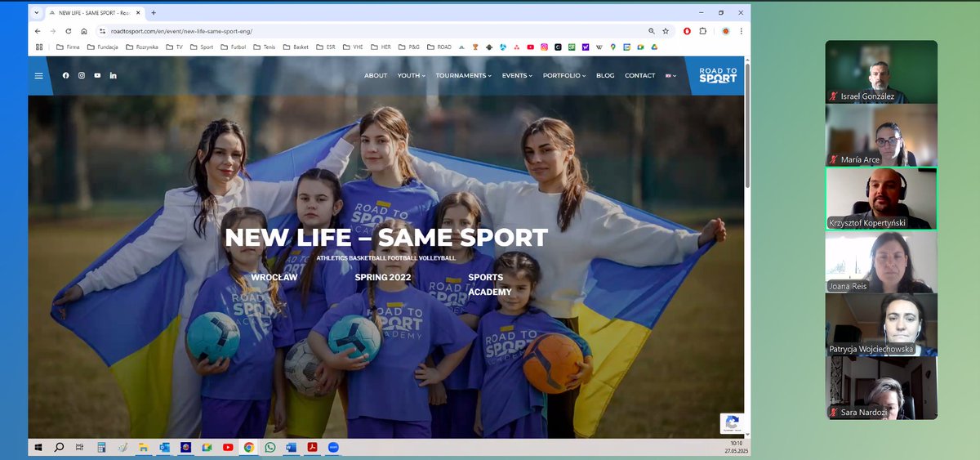This screenshot has height=460, width=980.
Task: Open the apps grid icon in bookmarks bar
Action: (x=38, y=47)
